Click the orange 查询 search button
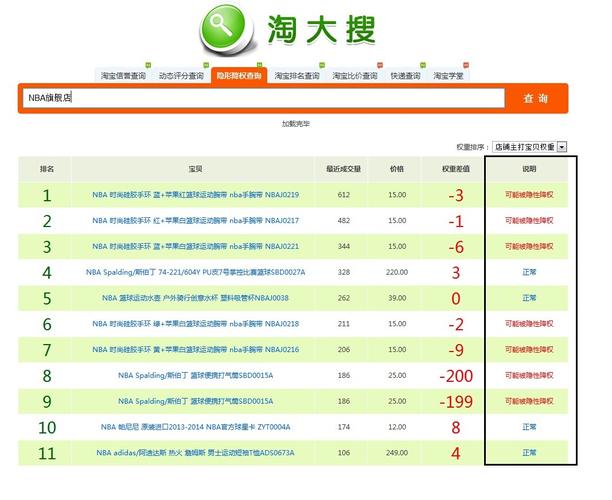The height and width of the screenshot is (500, 612). (x=536, y=98)
